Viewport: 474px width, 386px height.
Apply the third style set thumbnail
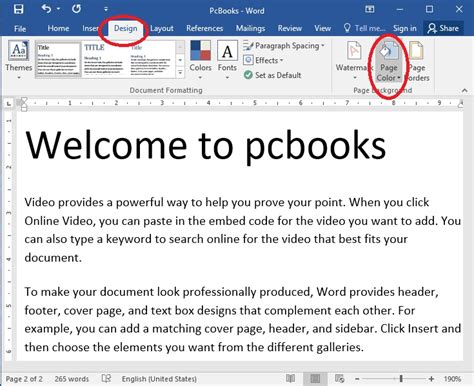[x=151, y=59]
